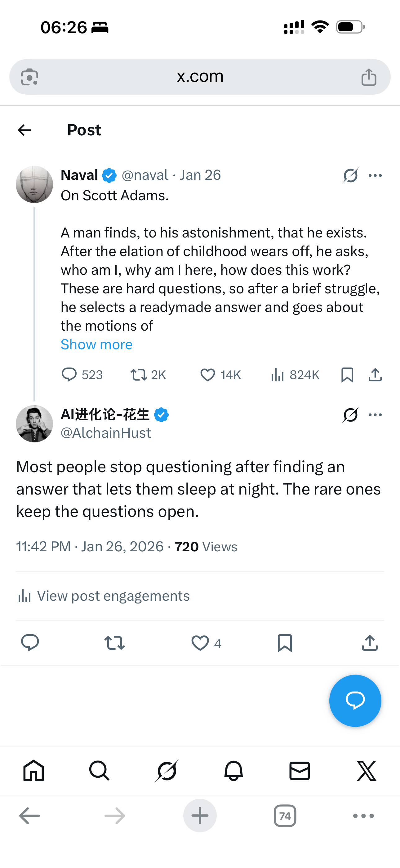Share the AlchainHust reply
The height and width of the screenshot is (868, 400).
(370, 643)
